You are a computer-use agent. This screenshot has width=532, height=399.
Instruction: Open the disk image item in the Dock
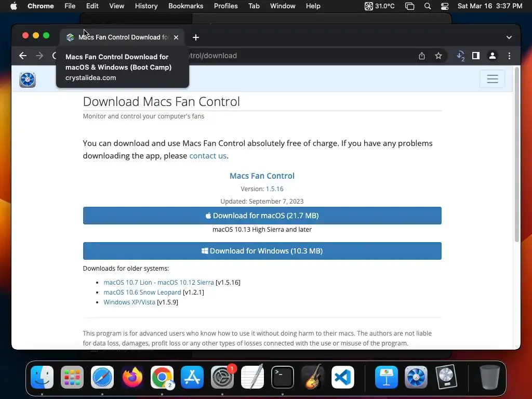[446, 377]
